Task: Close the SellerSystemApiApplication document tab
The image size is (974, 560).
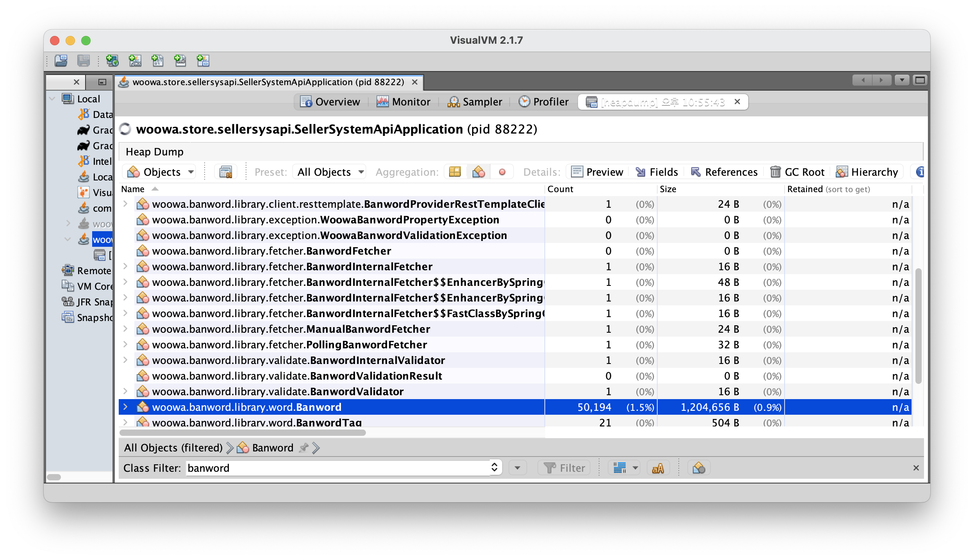Action: coord(415,82)
